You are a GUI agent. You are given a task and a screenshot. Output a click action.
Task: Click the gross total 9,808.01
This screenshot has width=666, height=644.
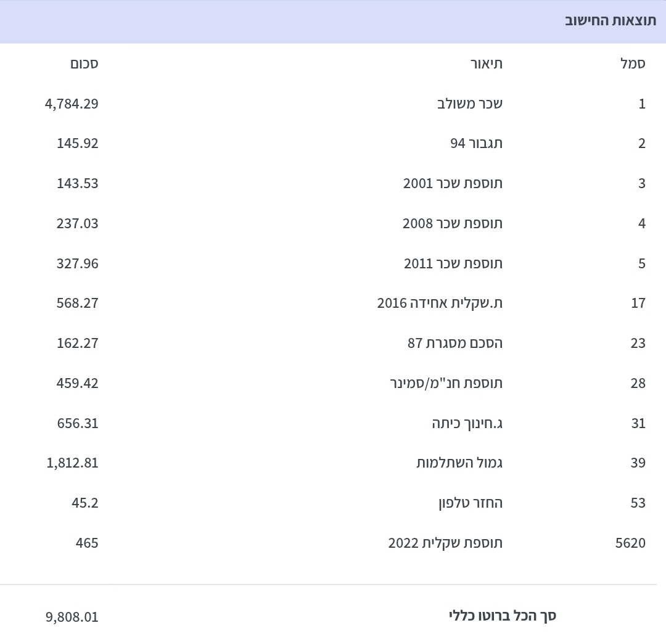click(x=72, y=617)
